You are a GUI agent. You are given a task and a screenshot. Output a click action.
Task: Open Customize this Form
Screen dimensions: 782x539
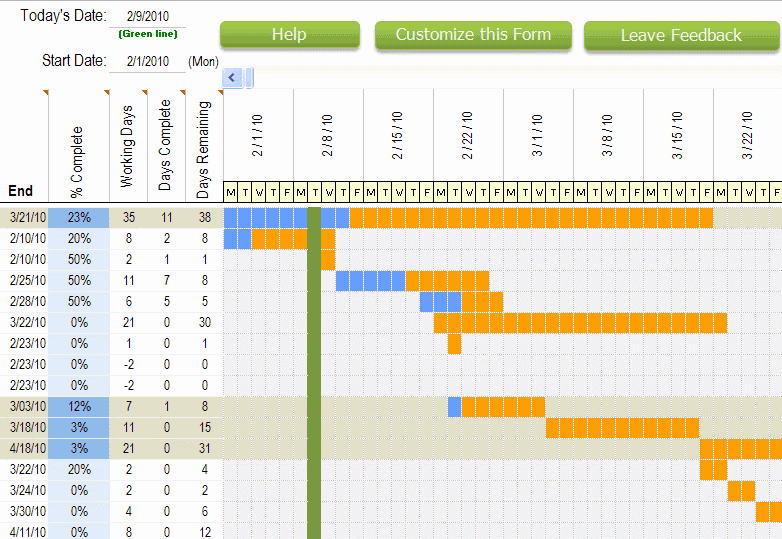tap(473, 35)
